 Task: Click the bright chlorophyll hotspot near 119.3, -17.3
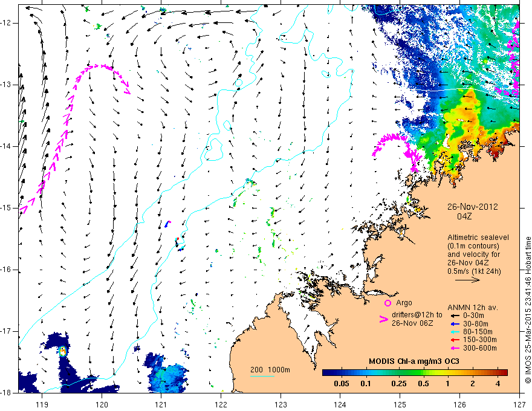point(62,351)
